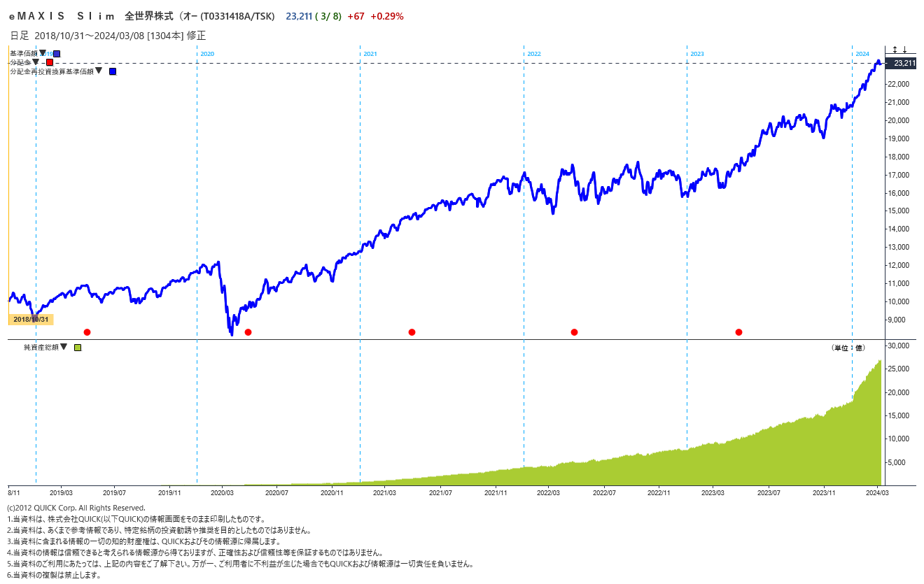Viewport: 924px width, 584px height.
Task: Click the 2021 year marker label
Action: point(370,54)
